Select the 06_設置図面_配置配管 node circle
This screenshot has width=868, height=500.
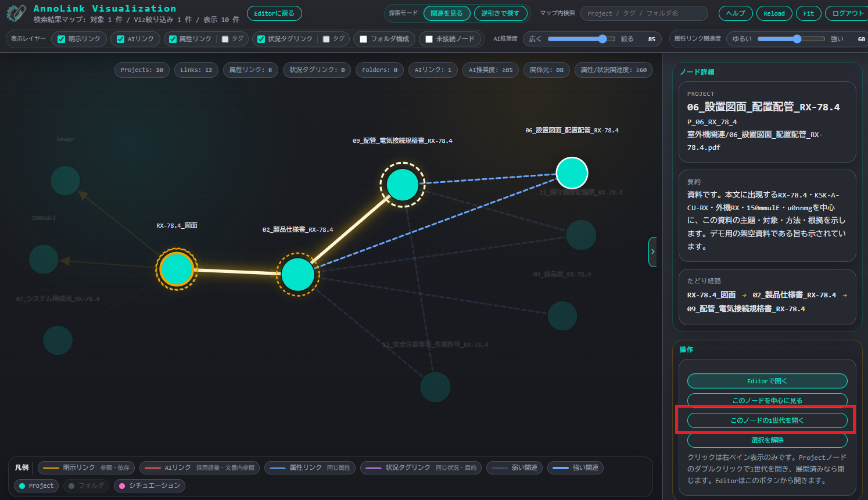click(572, 173)
